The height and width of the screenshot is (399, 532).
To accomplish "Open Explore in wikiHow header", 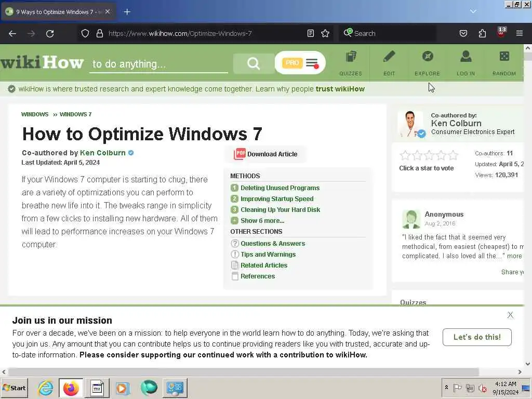I will 427,63.
